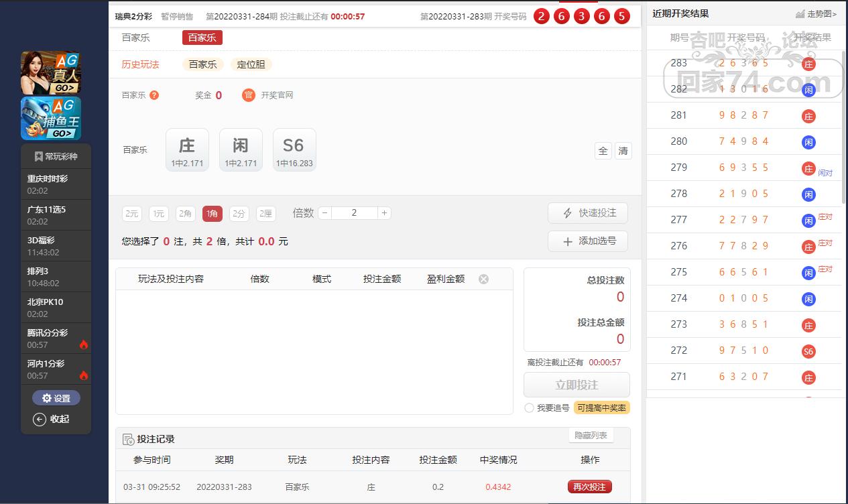848x504 pixels.
Task: Select the 1元 unit
Action: coord(159,214)
